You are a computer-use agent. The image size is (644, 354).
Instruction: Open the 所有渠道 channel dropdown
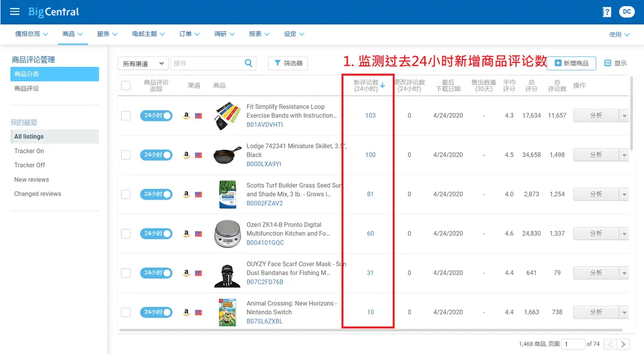coord(143,64)
